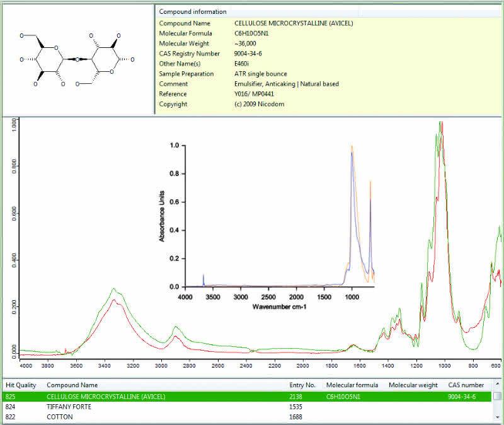The image size is (504, 425).
Task: Sort results by Molecular weight column
Action: tap(413, 385)
